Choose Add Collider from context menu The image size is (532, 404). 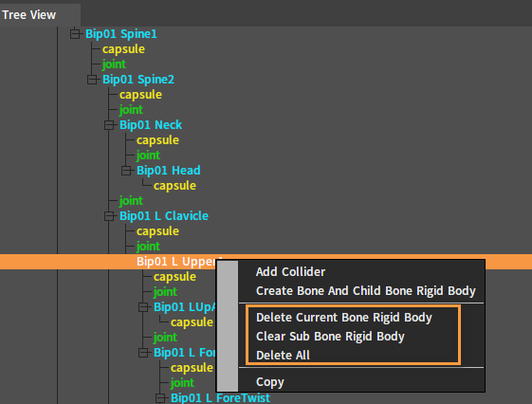290,272
